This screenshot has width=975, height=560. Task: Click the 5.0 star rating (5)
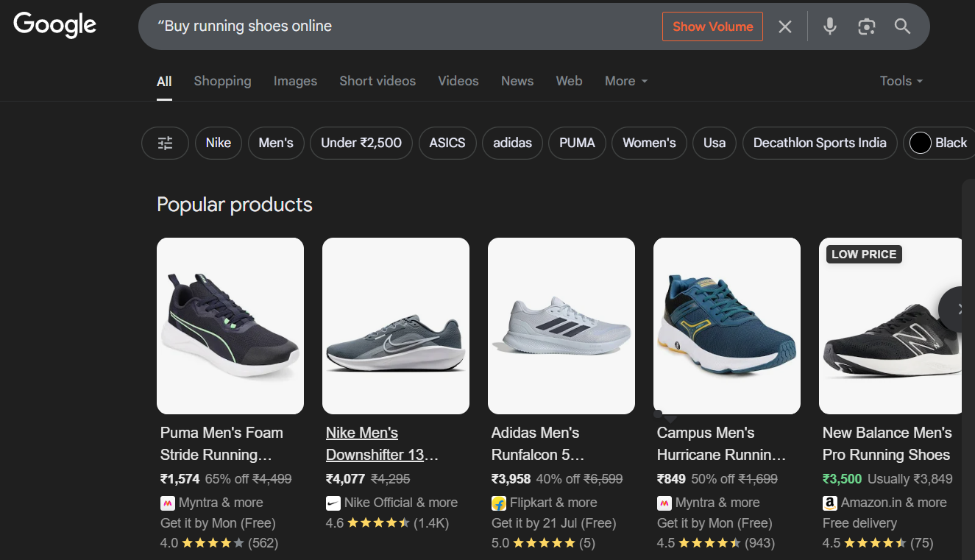click(x=543, y=544)
